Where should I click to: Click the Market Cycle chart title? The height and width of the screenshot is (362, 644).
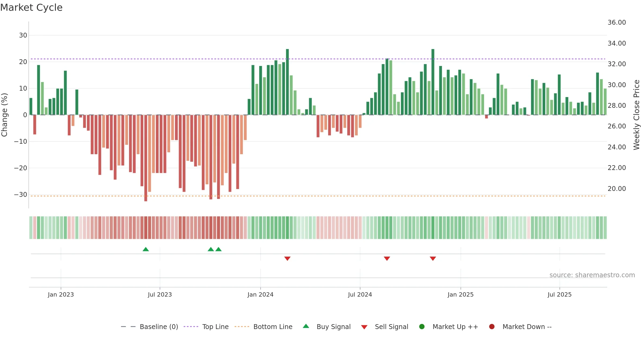coord(31,8)
